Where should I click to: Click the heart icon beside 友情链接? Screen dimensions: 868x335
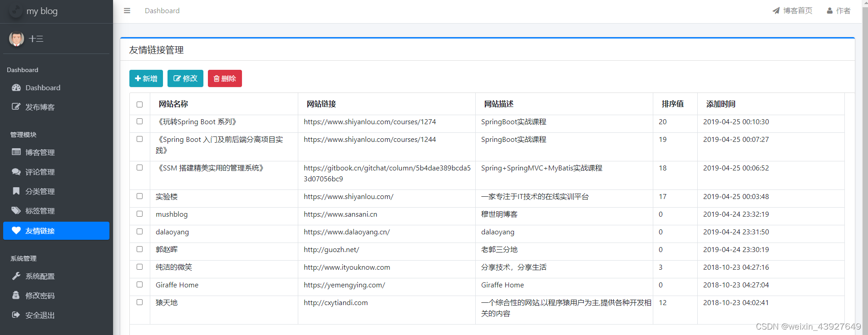pos(16,230)
